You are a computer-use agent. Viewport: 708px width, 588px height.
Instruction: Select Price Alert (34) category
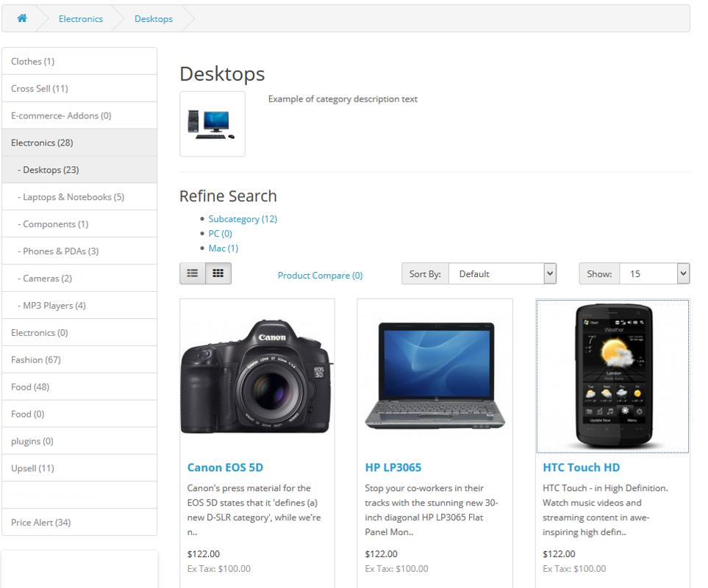[79, 522]
